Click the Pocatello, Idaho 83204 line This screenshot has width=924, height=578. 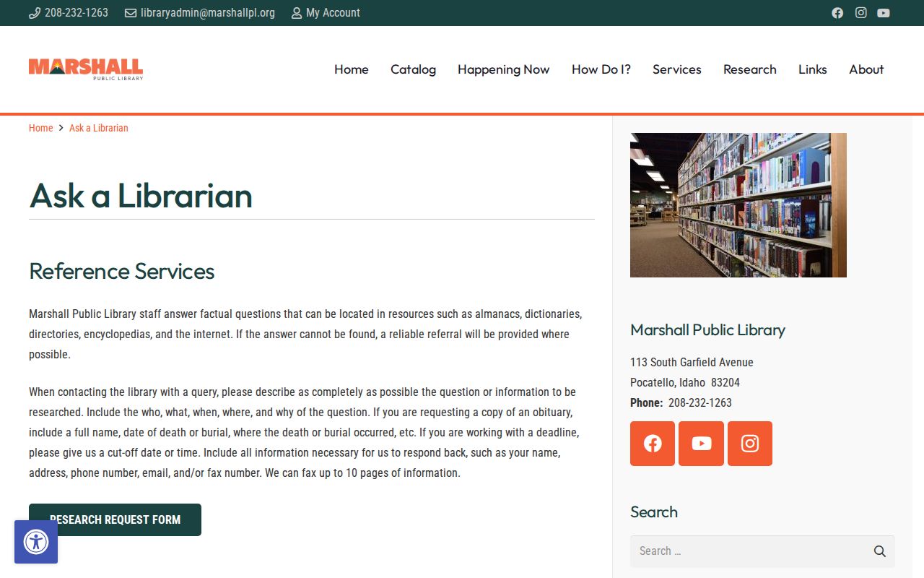point(685,382)
